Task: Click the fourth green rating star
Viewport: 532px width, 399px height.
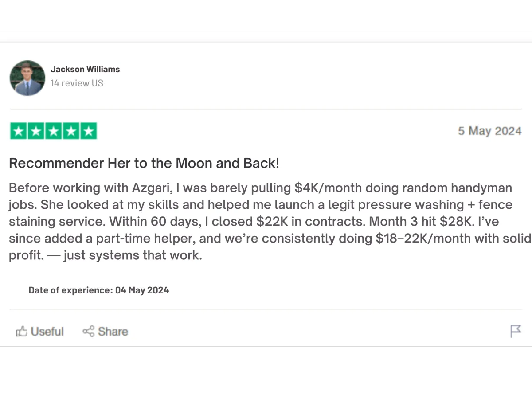Action: click(71, 131)
